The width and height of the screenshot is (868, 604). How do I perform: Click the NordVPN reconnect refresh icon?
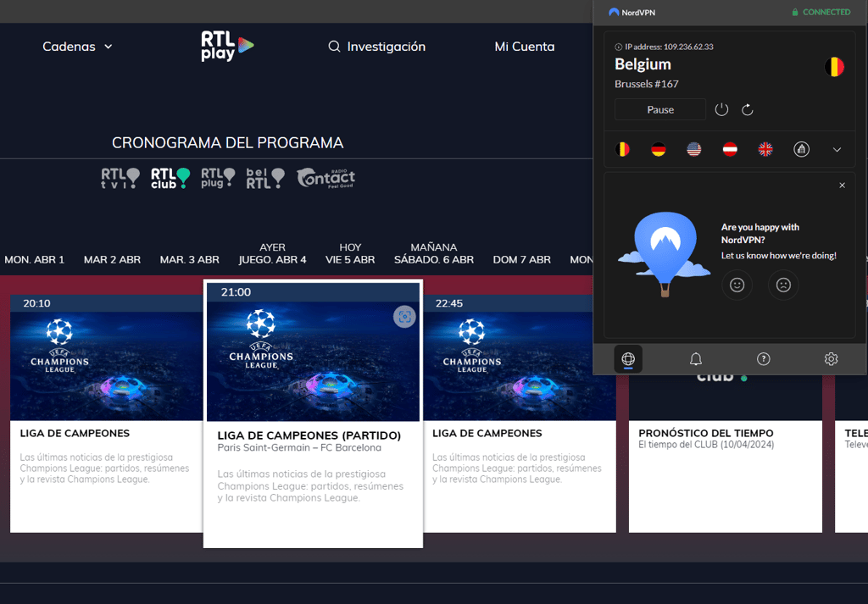[748, 109]
